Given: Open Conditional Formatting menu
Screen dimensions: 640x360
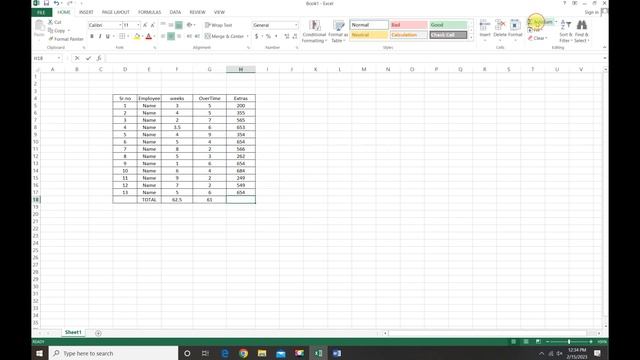Looking at the screenshot, I should pos(314,31).
